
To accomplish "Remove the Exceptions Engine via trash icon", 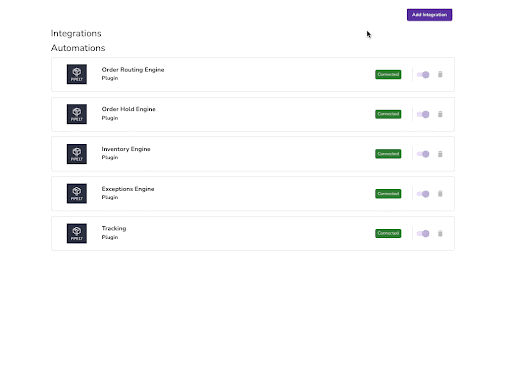I will (x=440, y=194).
